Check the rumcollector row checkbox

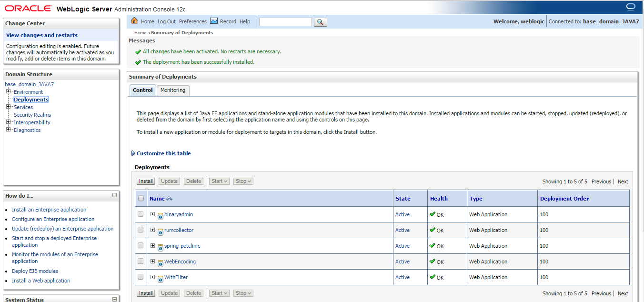click(141, 230)
